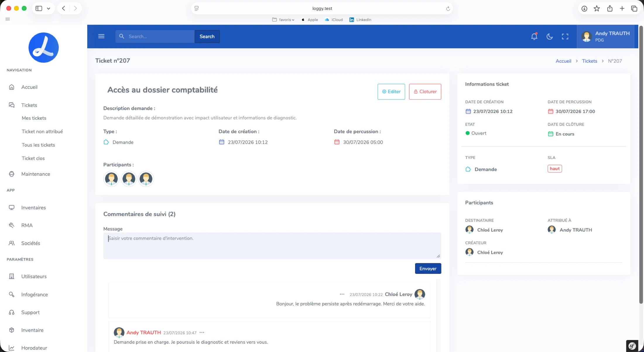Click the Tickets chat icon in sidebar
Screen dimensions: 644x352
click(11, 105)
